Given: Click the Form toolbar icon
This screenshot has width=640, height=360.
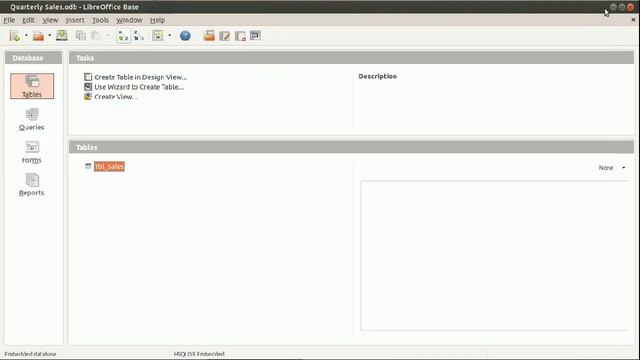Looking at the screenshot, I should (158, 36).
